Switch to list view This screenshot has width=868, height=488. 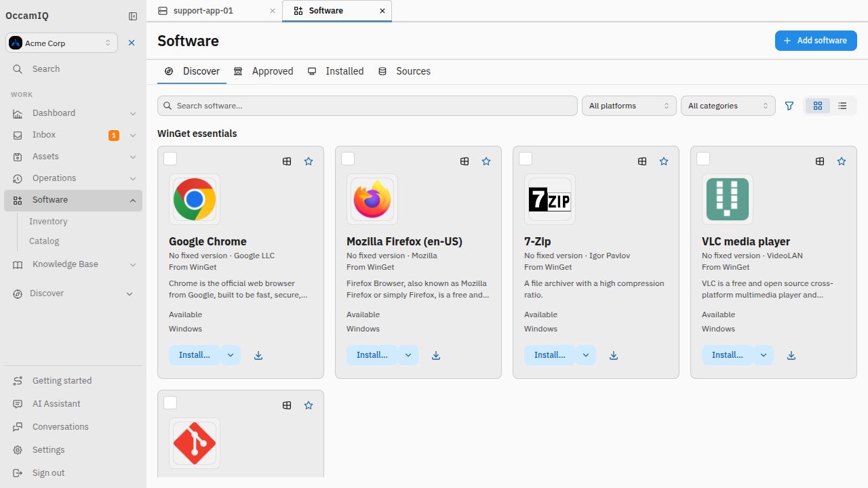[x=842, y=106]
